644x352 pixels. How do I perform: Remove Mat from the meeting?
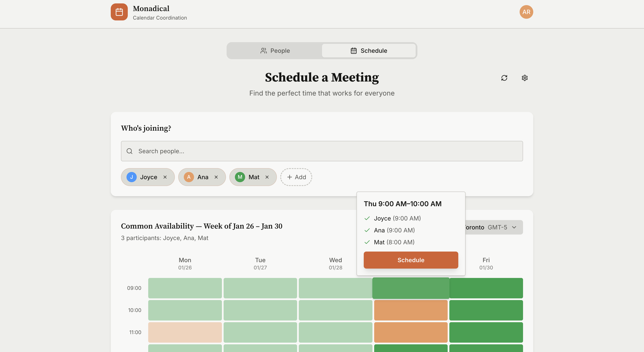click(x=267, y=177)
